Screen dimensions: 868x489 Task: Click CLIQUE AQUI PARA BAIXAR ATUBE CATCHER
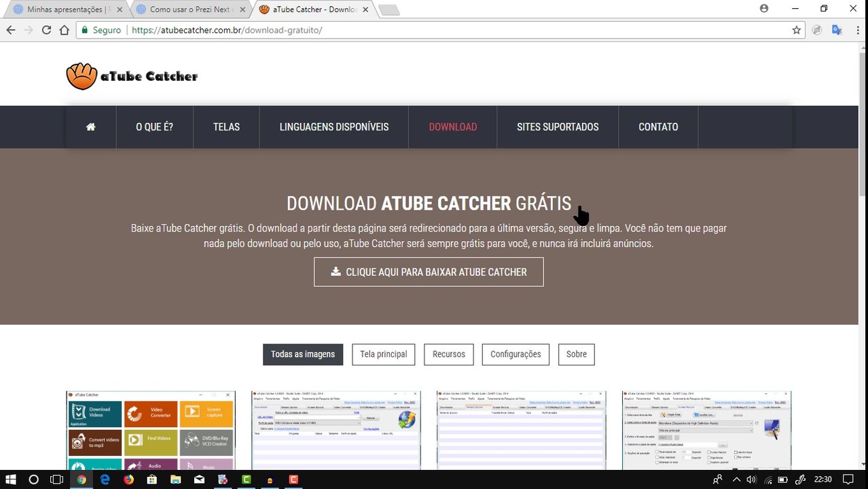pos(429,272)
